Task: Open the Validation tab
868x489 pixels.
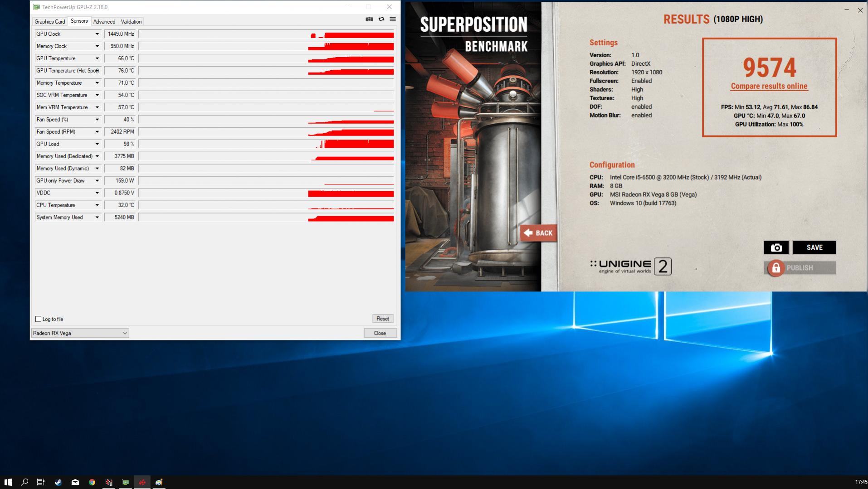Action: click(x=131, y=21)
